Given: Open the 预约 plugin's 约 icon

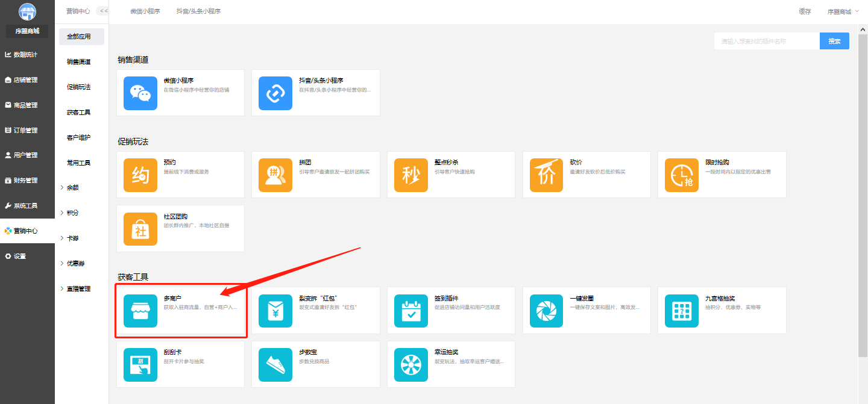Looking at the screenshot, I should 140,175.
